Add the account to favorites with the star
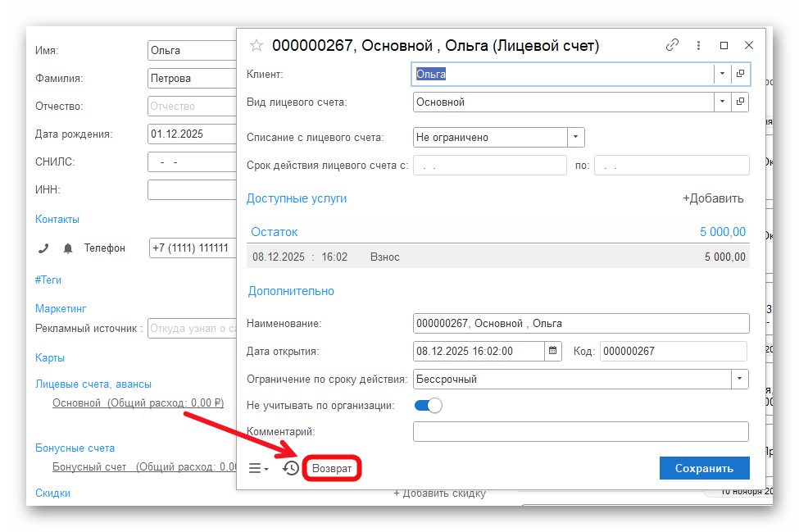The height and width of the screenshot is (532, 799). [256, 46]
